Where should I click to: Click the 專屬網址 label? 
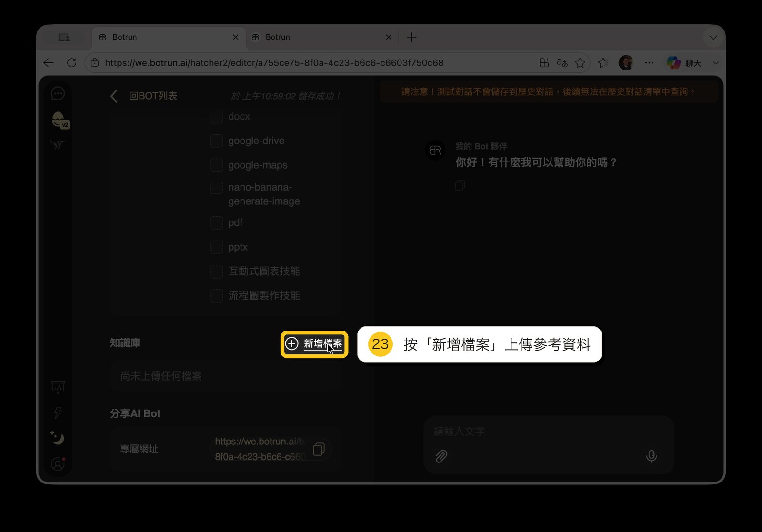pyautogui.click(x=139, y=449)
